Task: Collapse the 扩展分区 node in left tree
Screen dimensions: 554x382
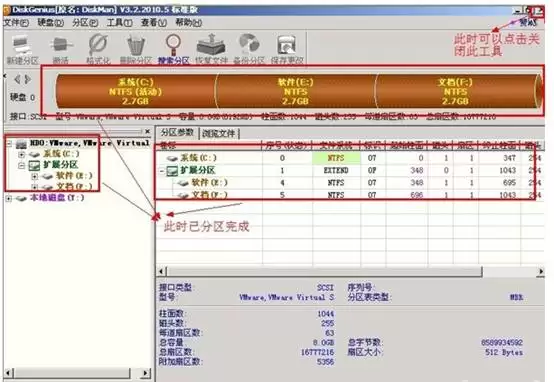Action: click(x=22, y=165)
